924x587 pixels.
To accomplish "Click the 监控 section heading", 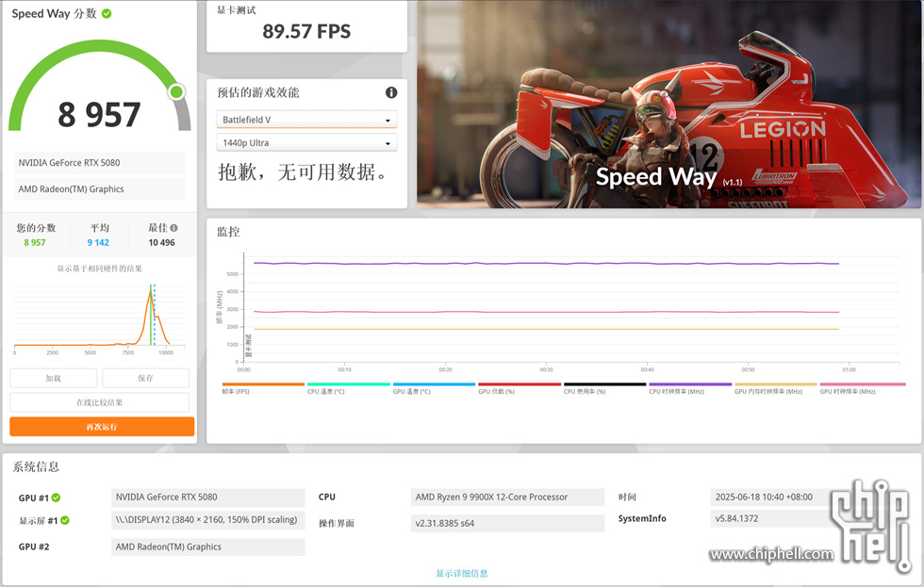I will point(228,232).
